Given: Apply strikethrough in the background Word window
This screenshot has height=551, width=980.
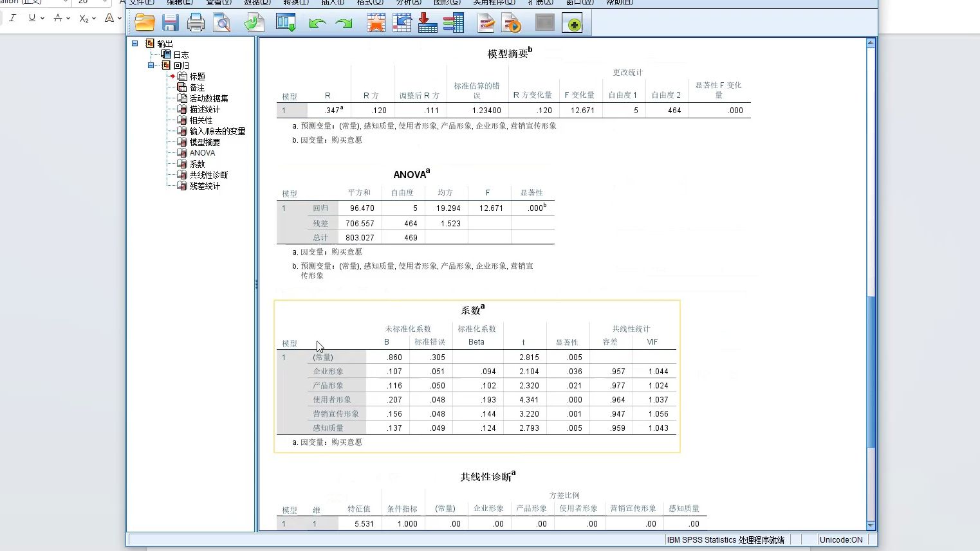Looking at the screenshot, I should pos(58,18).
